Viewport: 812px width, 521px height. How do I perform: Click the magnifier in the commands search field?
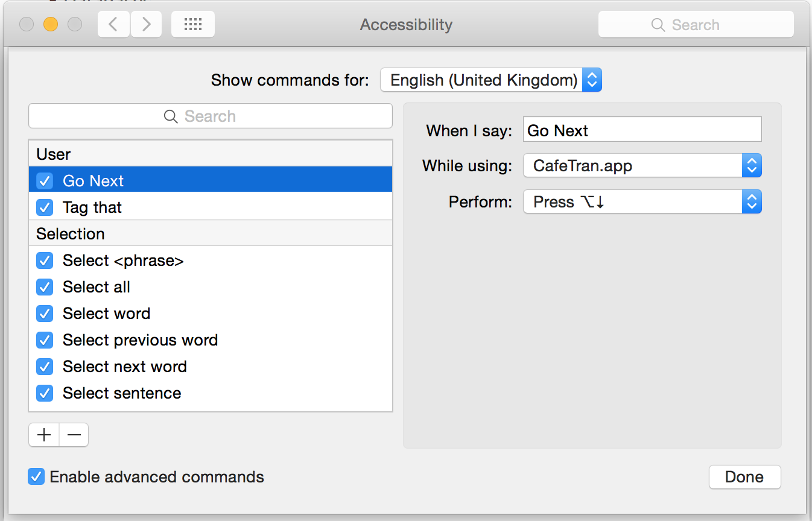click(x=171, y=116)
